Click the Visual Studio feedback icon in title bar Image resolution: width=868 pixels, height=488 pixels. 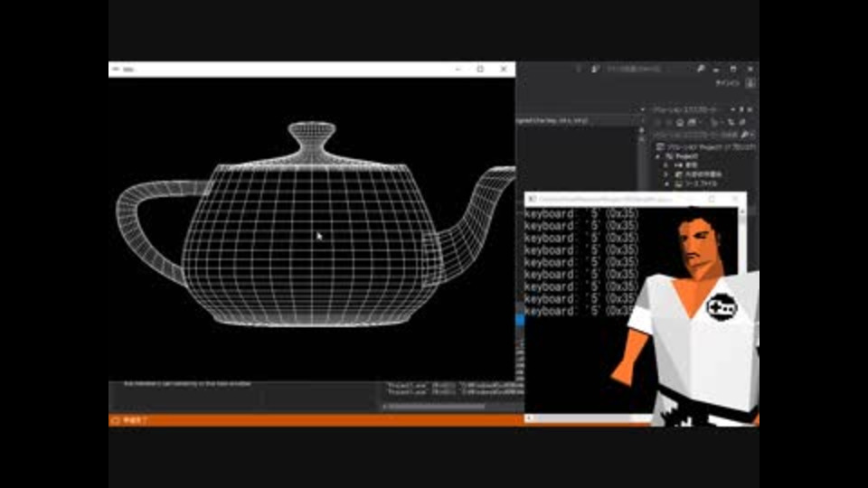click(x=595, y=69)
